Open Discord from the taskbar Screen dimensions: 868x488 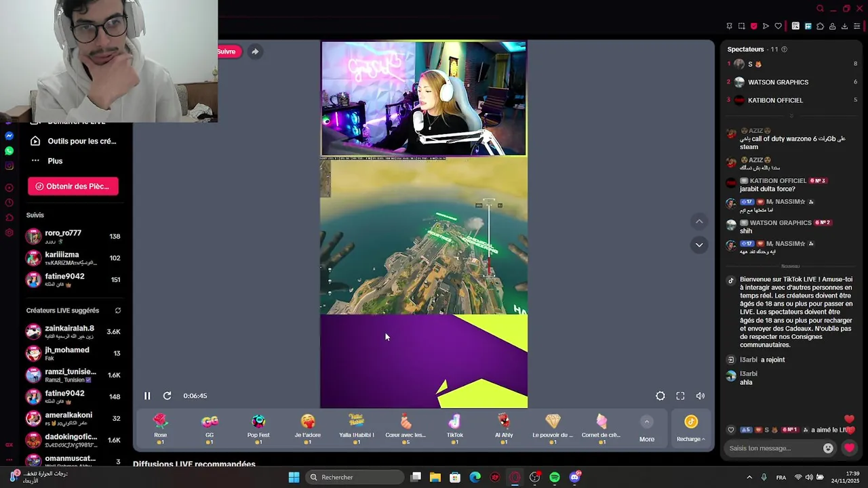575,477
